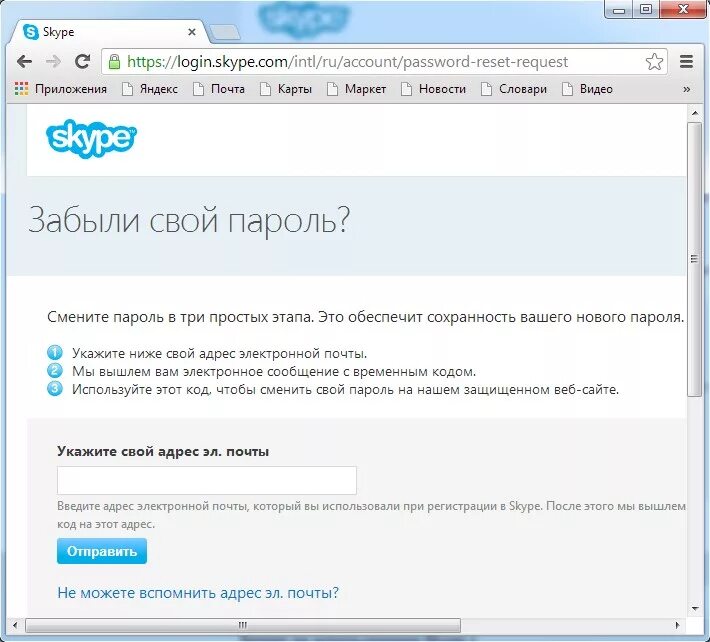This screenshot has width=710, height=642.
Task: Click heading 'Забыли свой пароль?'
Action: pos(189,221)
